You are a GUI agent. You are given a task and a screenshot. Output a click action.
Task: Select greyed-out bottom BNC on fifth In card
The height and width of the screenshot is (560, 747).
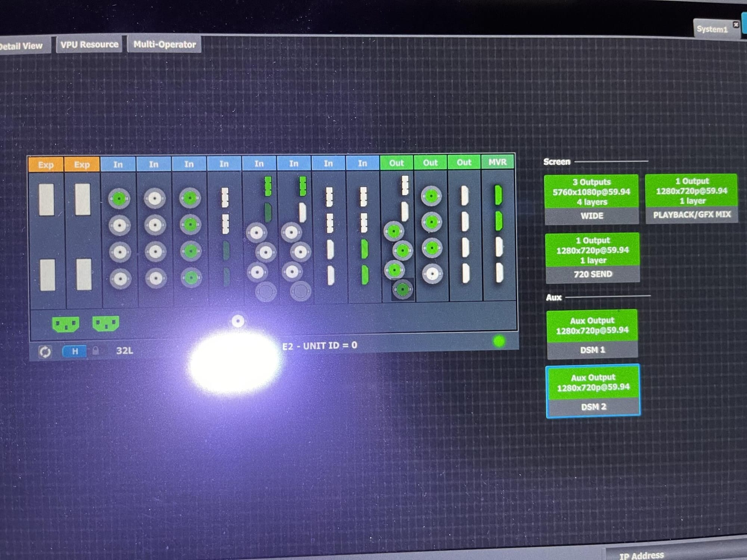click(x=266, y=291)
